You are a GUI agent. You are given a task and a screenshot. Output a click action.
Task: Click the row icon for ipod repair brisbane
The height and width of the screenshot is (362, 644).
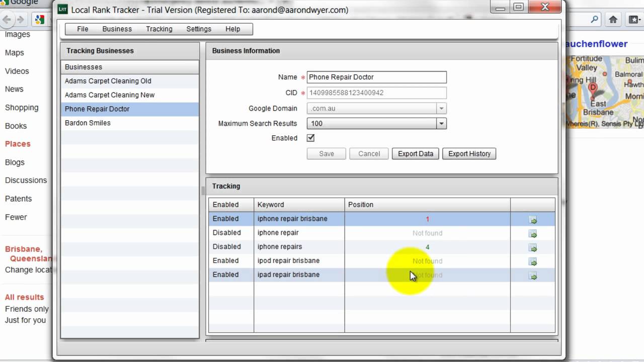pyautogui.click(x=533, y=262)
